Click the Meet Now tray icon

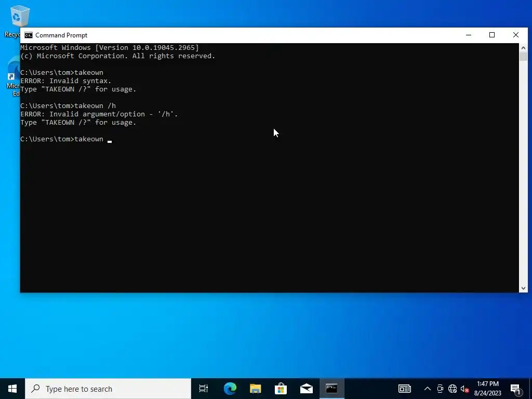440,389
